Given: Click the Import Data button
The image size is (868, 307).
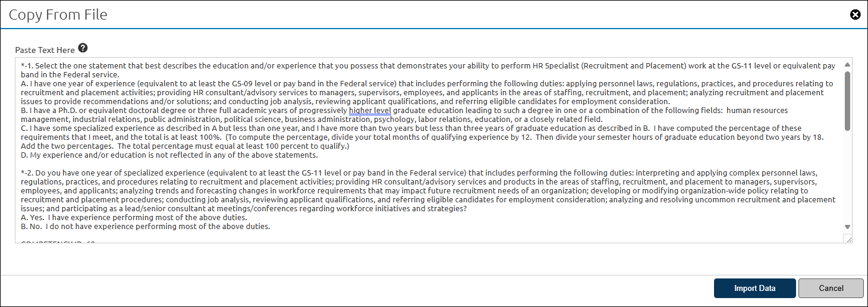Looking at the screenshot, I should (754, 288).
